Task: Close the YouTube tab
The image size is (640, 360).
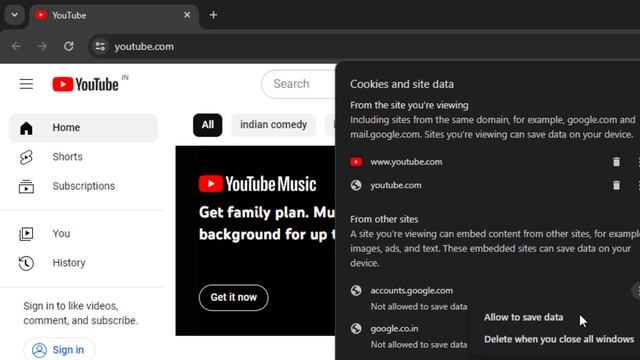Action: pyautogui.click(x=187, y=15)
